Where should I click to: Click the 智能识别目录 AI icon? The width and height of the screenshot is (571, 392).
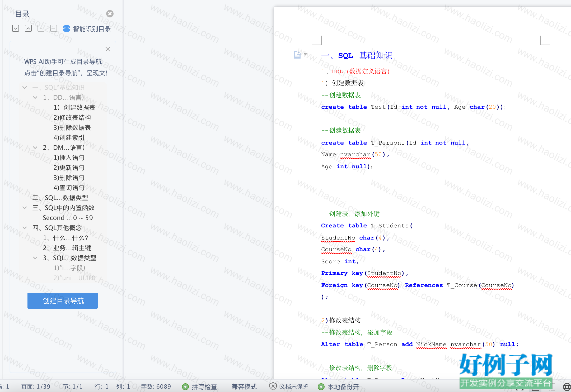click(67, 28)
